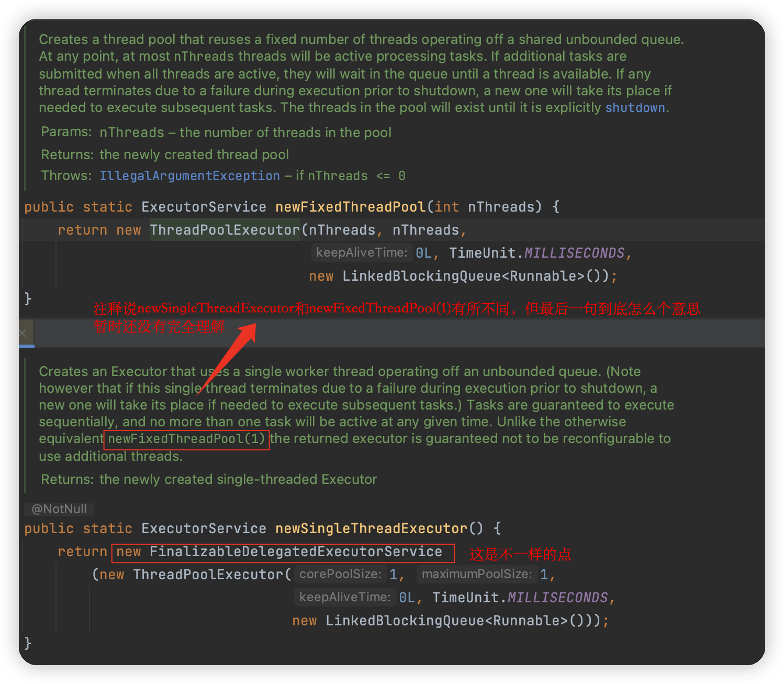Click the ThreadPoolExecutor constructor in newFixedThreadPool
This screenshot has height=684, width=784.
click(x=225, y=230)
